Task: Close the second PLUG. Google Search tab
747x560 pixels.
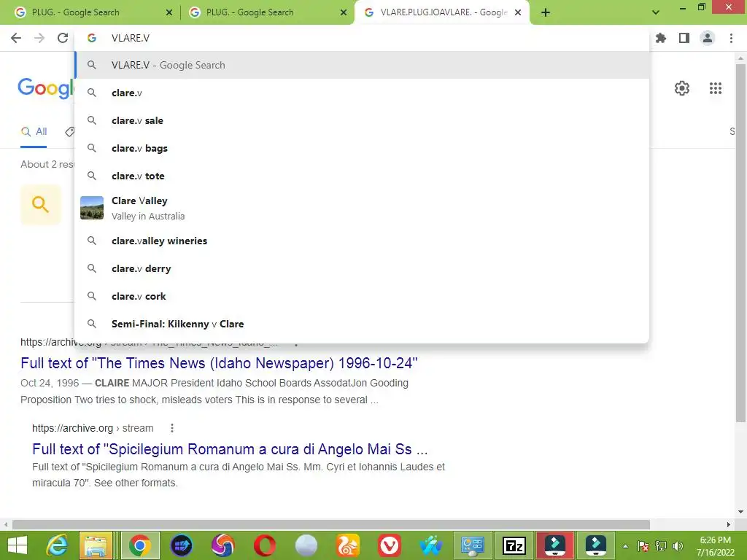Action: click(344, 12)
